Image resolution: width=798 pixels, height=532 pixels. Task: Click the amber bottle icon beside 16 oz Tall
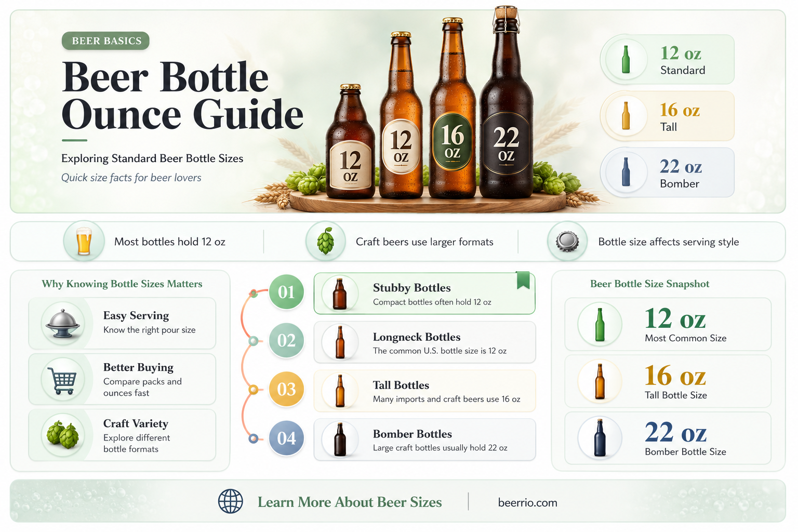point(626,116)
